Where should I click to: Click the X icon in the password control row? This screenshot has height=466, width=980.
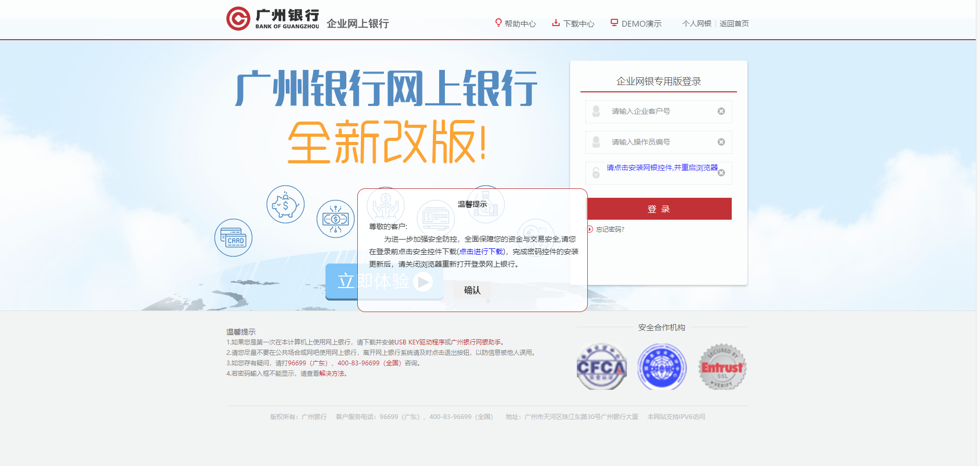[x=721, y=173]
